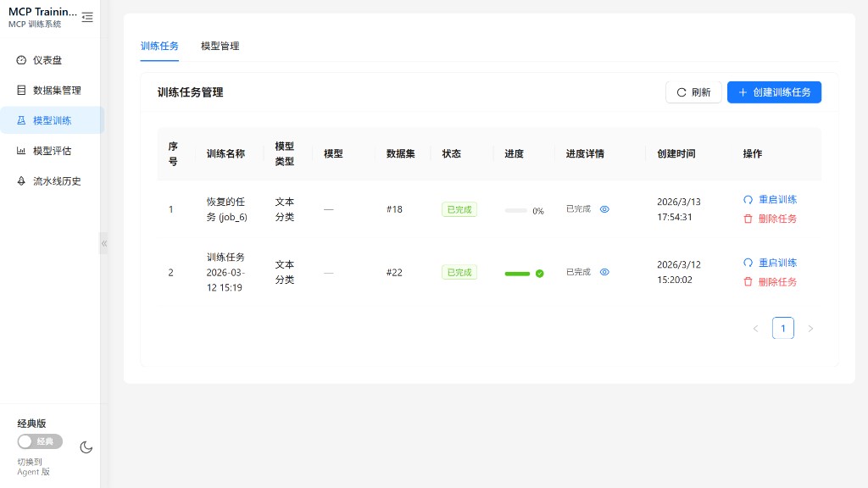
Task: Click the MCP Training logo title
Action: coord(42,12)
